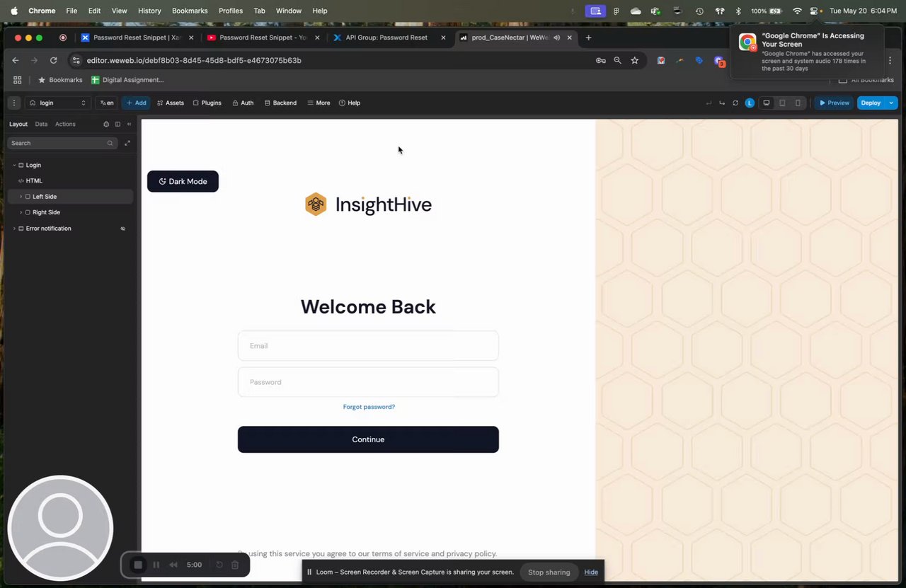This screenshot has width=906, height=588.
Task: Open the login page selector dropdown
Action: coord(57,103)
